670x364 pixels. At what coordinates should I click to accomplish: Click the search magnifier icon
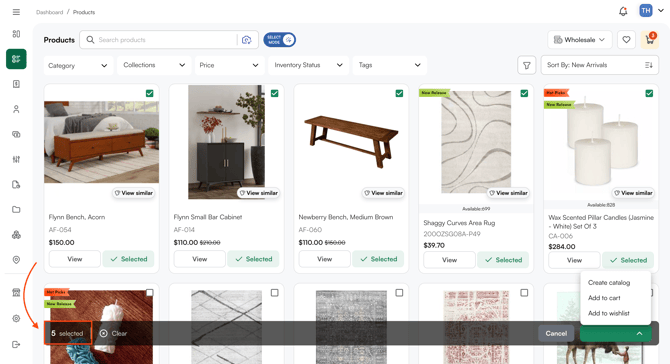pos(90,40)
